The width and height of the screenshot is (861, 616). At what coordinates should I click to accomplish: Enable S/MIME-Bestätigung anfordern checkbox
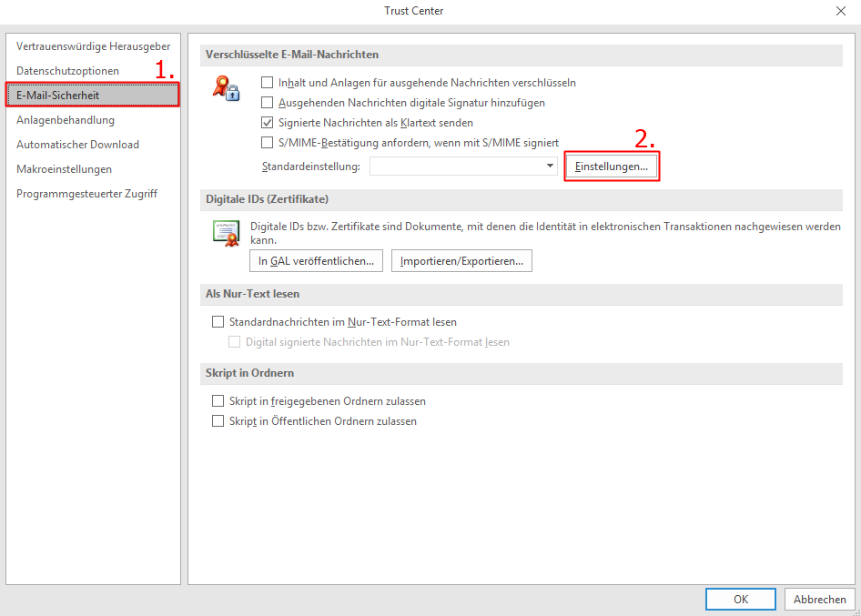(267, 143)
